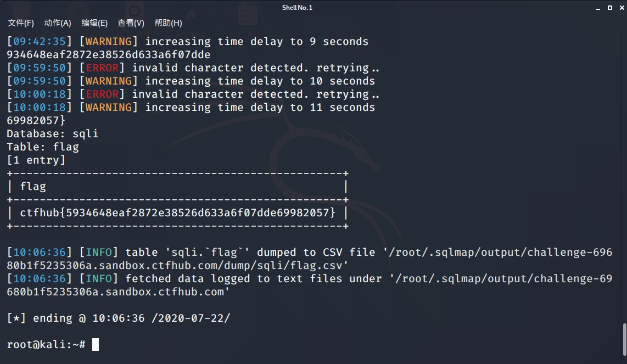Image resolution: width=627 pixels, height=364 pixels.
Task: Click the ending timestamp line
Action: pos(118,318)
